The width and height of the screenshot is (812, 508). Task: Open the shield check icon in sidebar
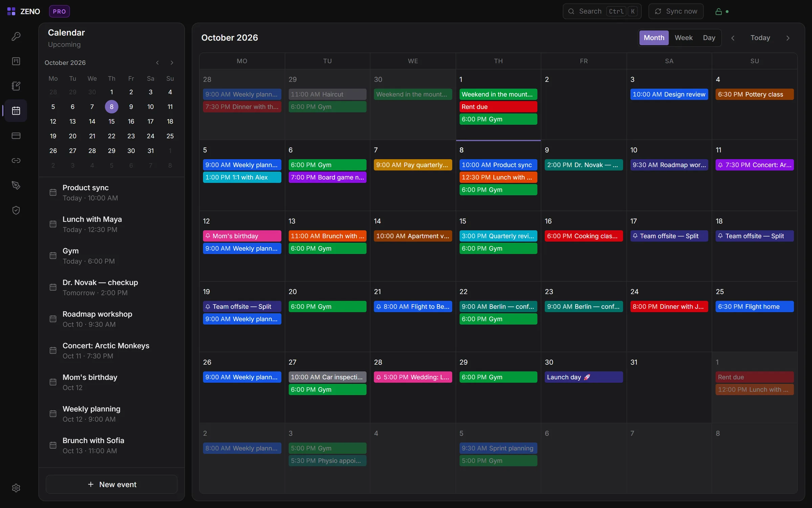tap(16, 210)
